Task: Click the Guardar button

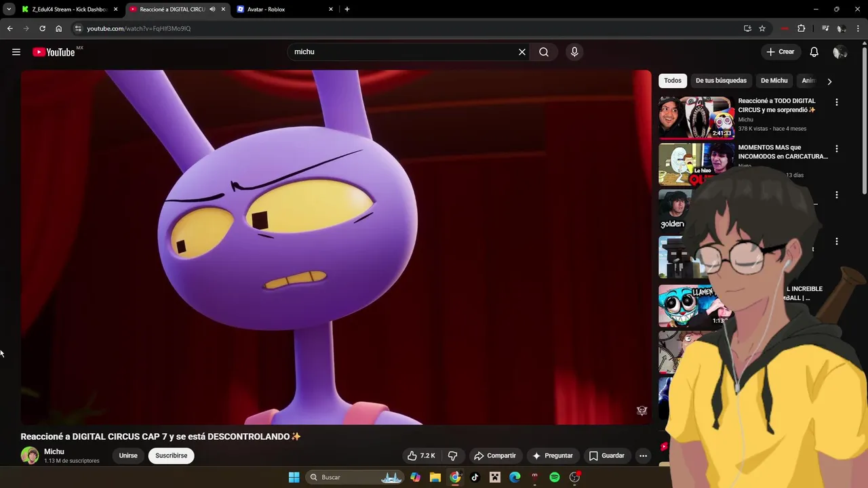Action: [607, 456]
